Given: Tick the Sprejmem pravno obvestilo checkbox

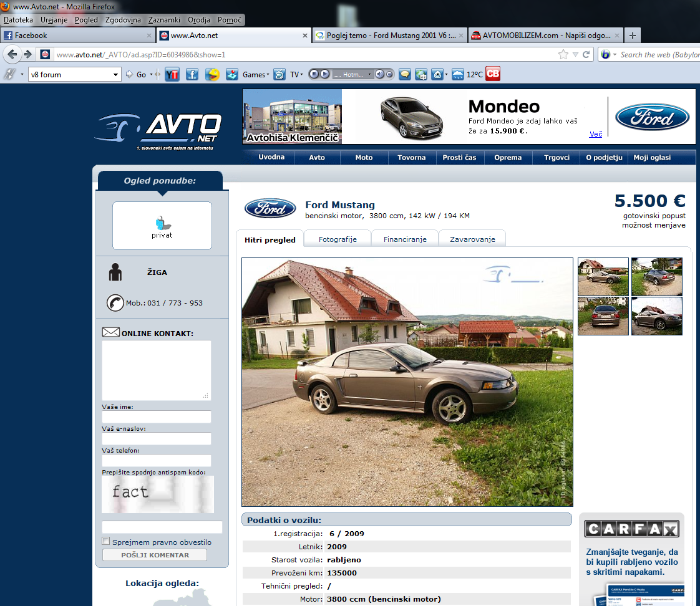Looking at the screenshot, I should tap(106, 541).
